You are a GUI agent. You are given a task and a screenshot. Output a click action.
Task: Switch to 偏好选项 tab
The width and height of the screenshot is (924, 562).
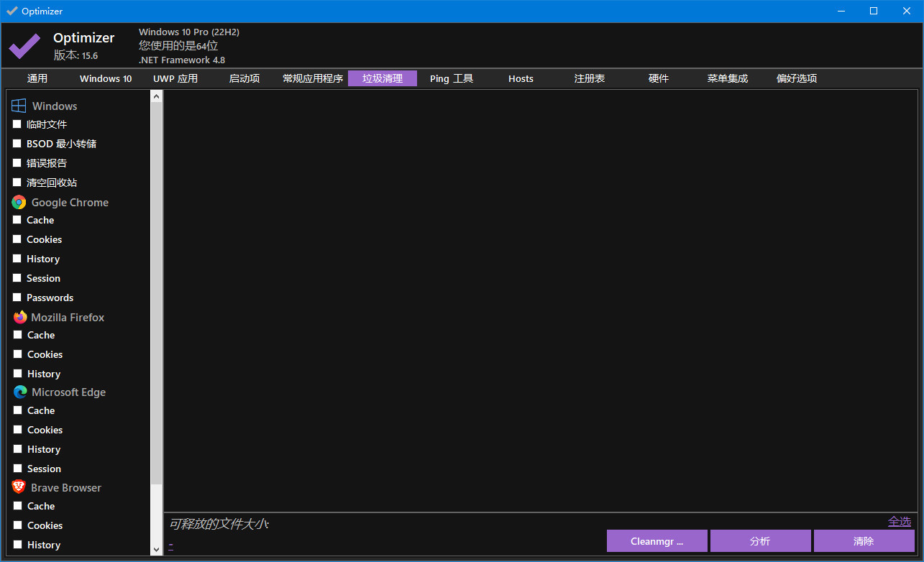pyautogui.click(x=797, y=78)
